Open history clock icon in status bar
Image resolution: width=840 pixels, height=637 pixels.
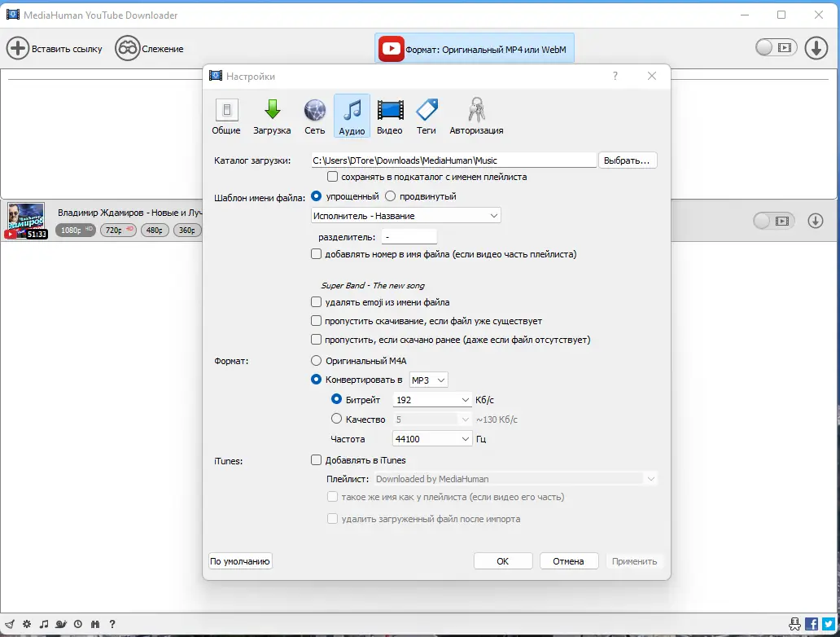[78, 624]
